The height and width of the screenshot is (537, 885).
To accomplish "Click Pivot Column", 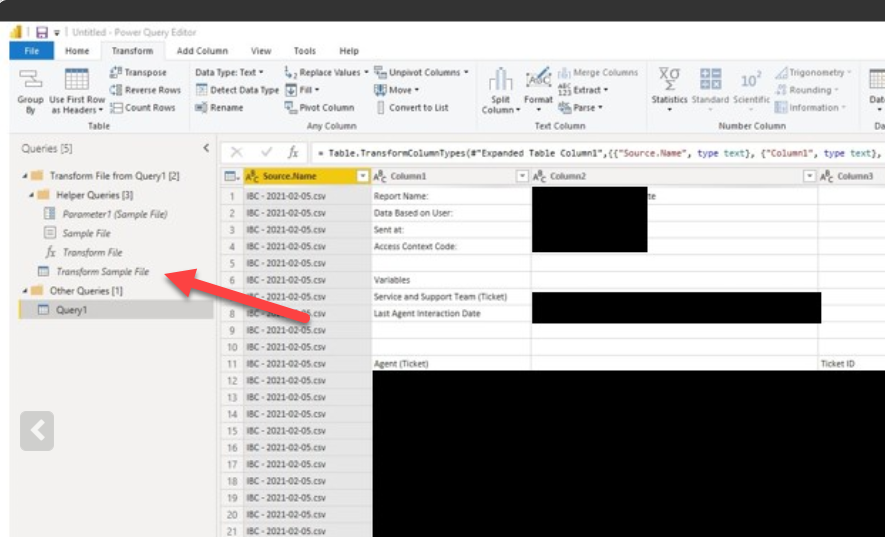I will click(x=319, y=107).
